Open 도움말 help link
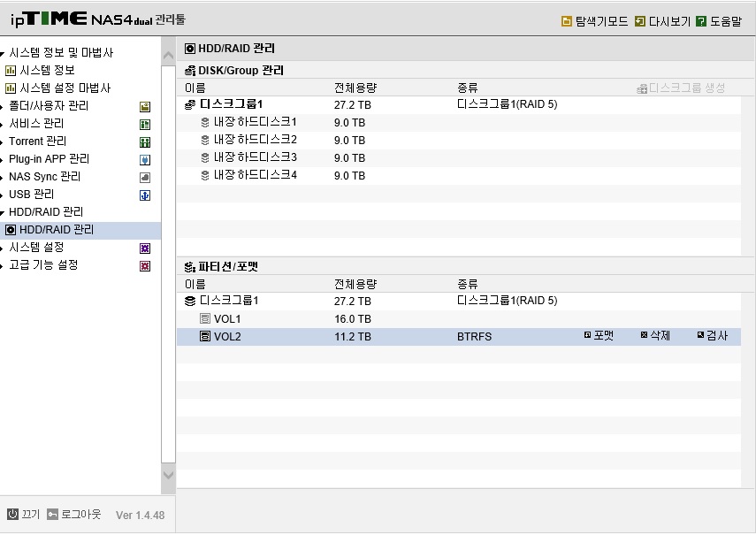The image size is (756, 535). tap(719, 21)
